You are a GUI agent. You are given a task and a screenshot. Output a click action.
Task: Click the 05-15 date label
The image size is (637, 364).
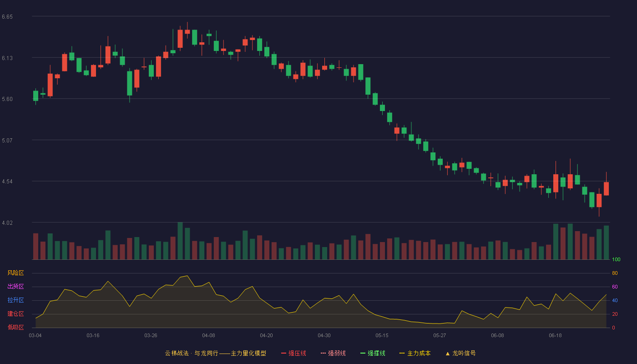382,335
